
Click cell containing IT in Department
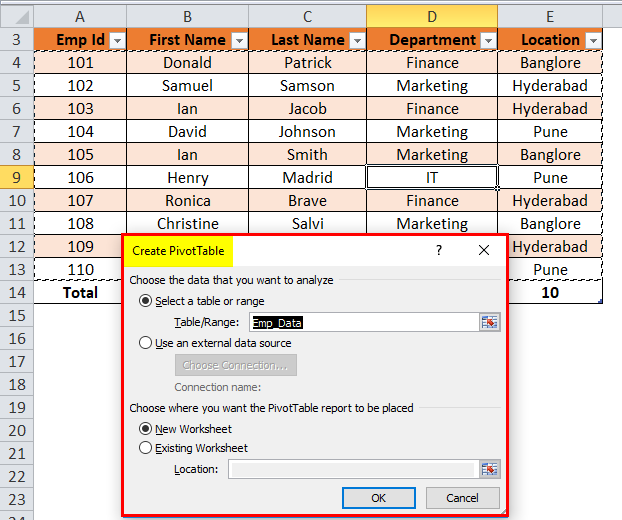432,178
